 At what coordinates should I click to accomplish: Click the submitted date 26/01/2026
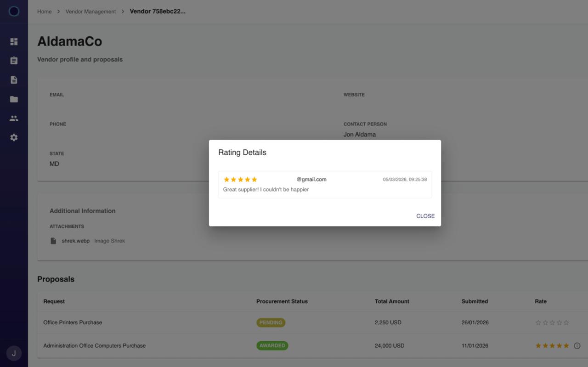pyautogui.click(x=475, y=322)
